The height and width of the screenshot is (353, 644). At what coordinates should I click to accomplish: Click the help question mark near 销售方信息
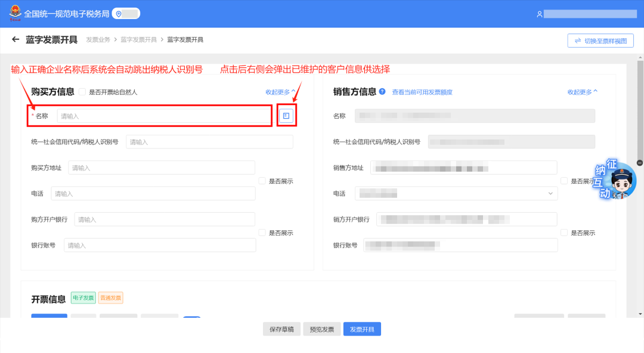coord(382,91)
